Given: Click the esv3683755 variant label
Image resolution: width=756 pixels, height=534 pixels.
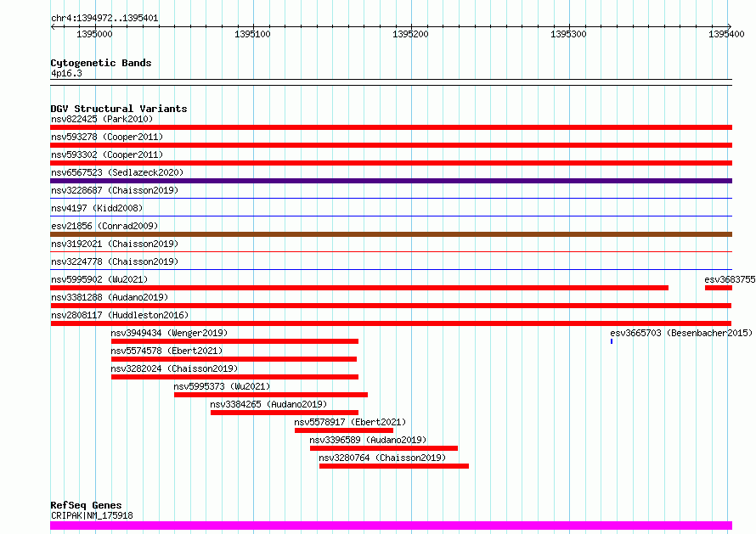Looking at the screenshot, I should [730, 279].
